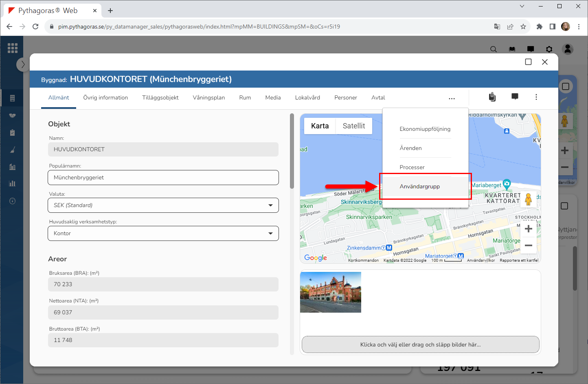Select the Karta map view
Screen dimensions: 588x384
320,126
